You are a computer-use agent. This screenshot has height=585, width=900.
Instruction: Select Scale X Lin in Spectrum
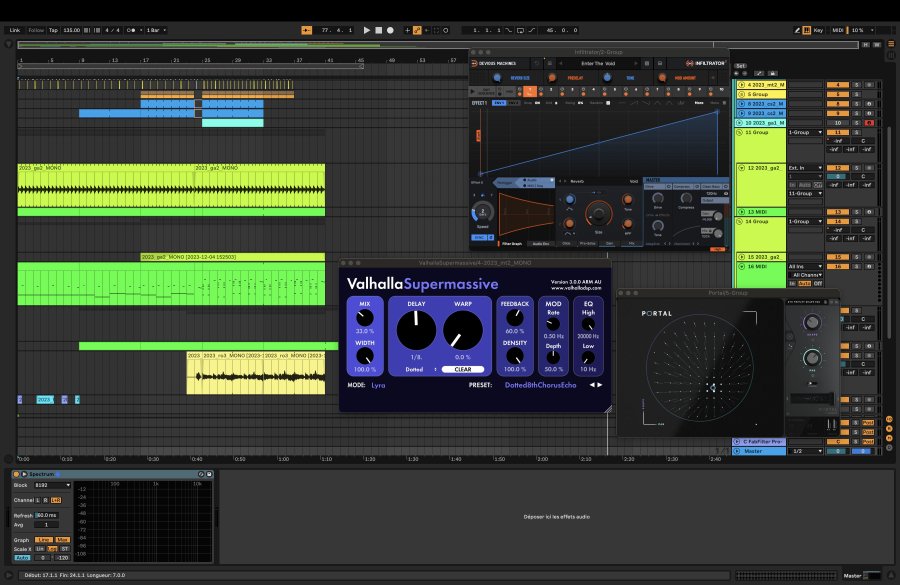[x=40, y=549]
